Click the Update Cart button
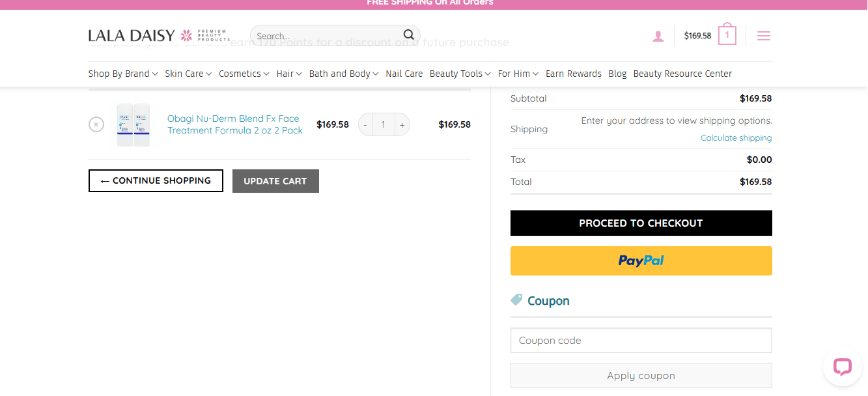868x396 pixels. [x=275, y=181]
